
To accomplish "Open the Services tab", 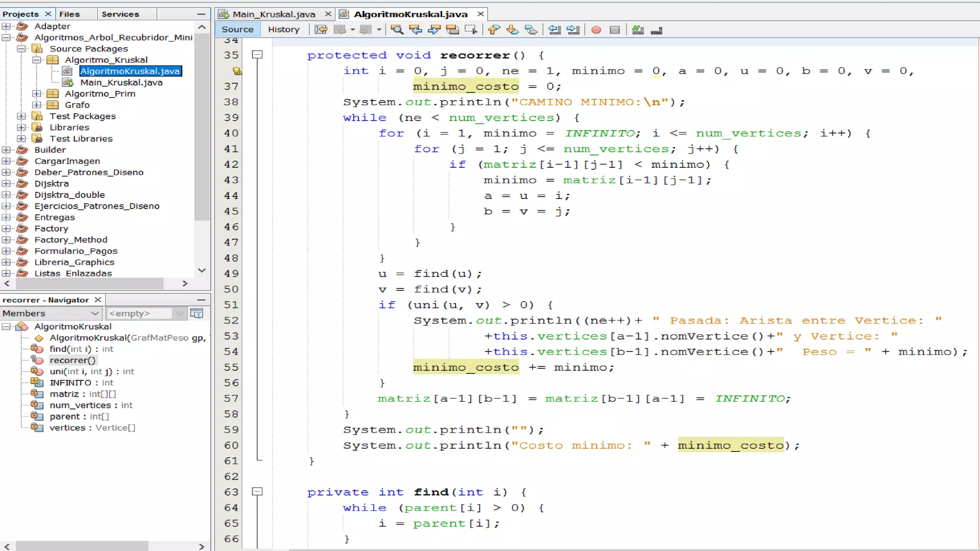I will 120,14.
